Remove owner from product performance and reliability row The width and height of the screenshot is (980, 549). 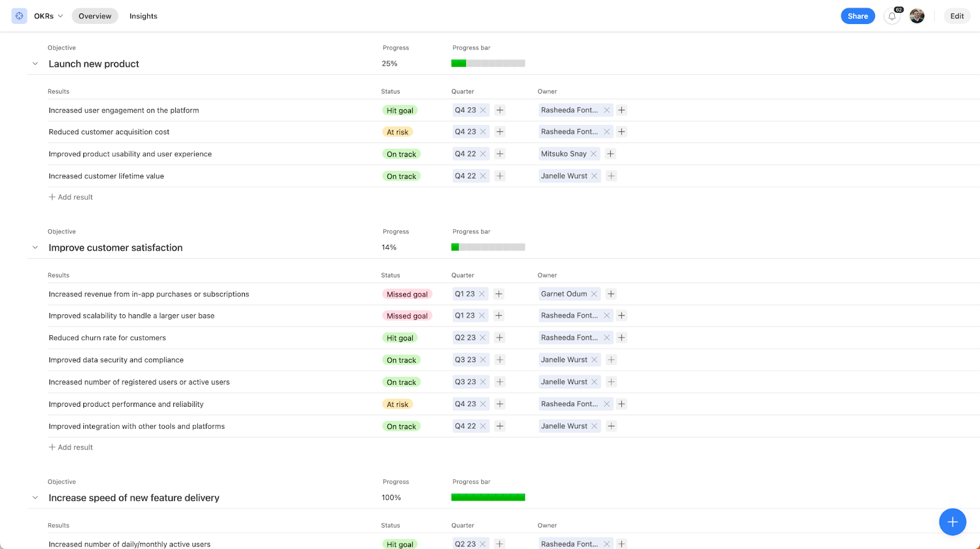607,404
